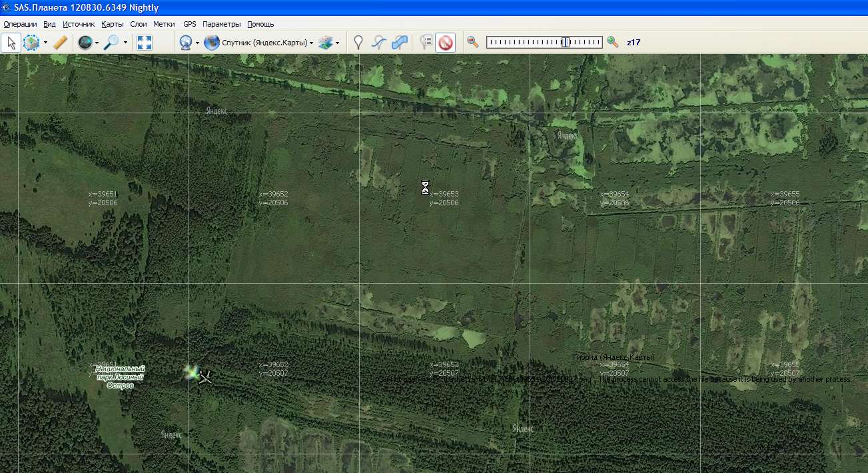Click the zoom level slider handle
868x473 pixels.
point(565,42)
